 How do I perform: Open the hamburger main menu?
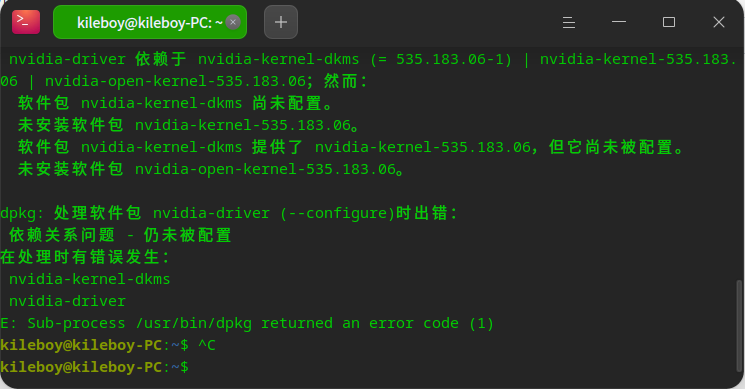(x=569, y=22)
